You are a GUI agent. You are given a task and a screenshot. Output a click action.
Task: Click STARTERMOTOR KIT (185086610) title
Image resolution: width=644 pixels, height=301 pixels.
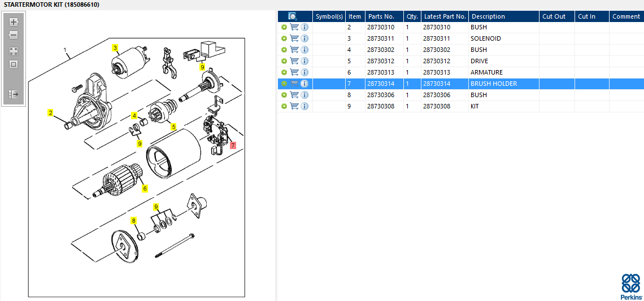tap(51, 5)
